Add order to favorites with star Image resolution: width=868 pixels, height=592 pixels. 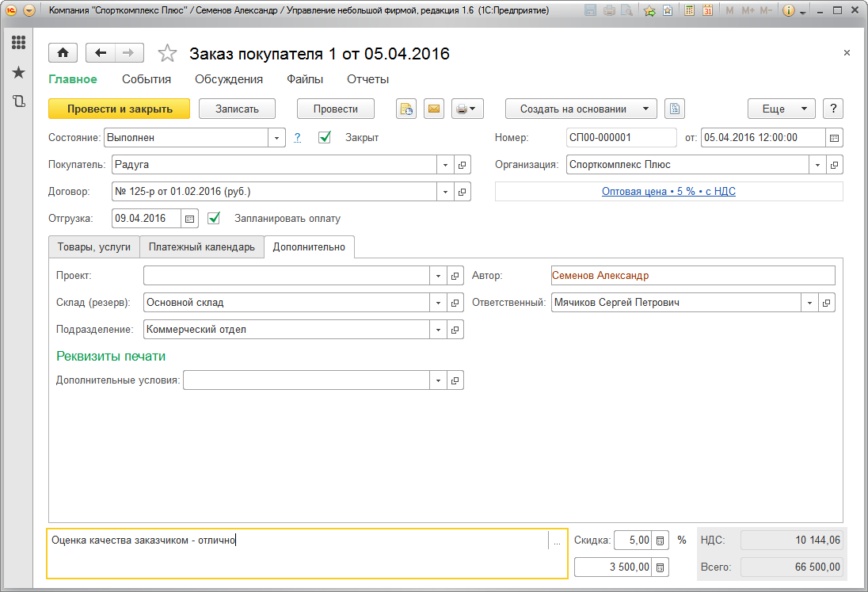coord(167,54)
